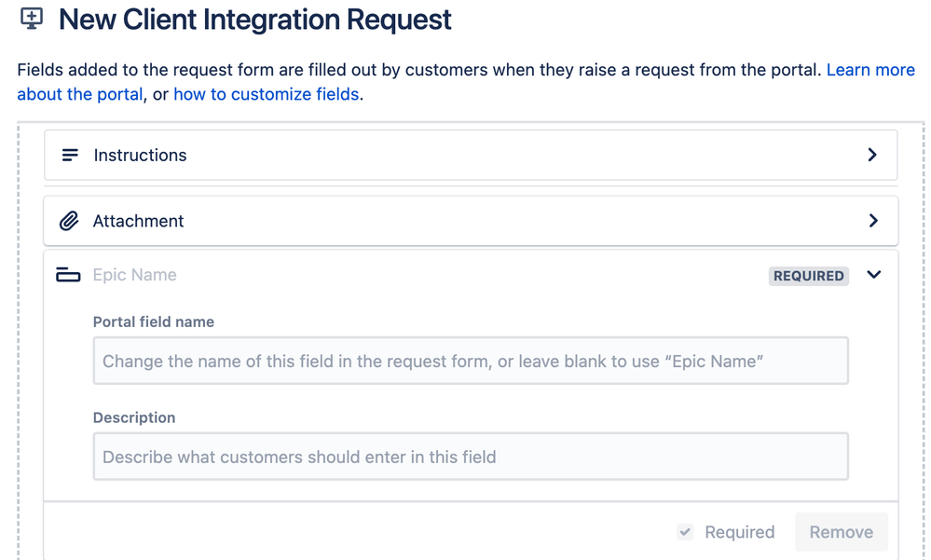This screenshot has height=560, width=931.
Task: Focus the Description input box
Action: click(470, 457)
